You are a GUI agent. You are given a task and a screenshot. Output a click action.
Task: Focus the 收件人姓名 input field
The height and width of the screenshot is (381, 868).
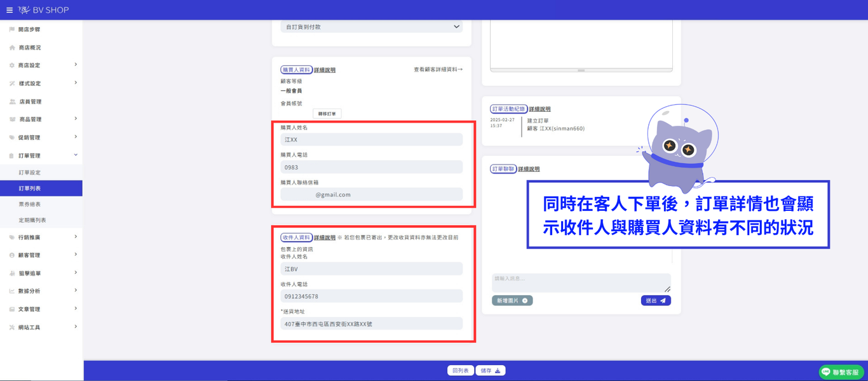372,269
